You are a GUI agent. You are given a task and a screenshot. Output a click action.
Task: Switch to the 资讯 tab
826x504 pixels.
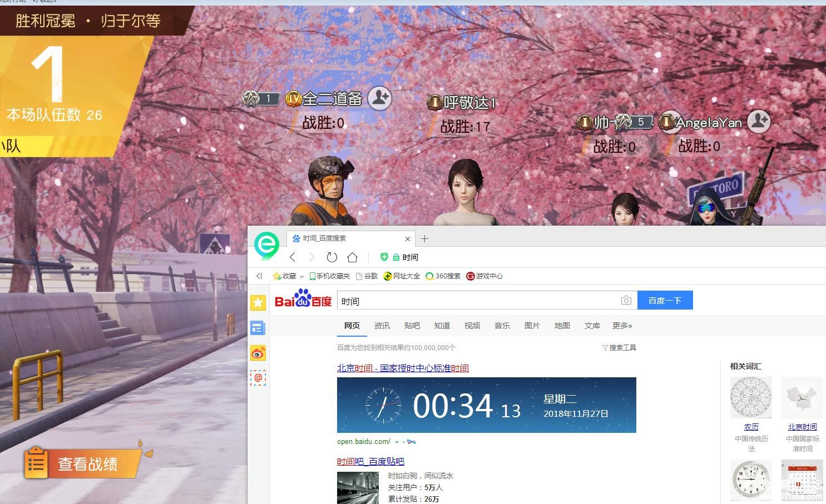click(x=382, y=326)
